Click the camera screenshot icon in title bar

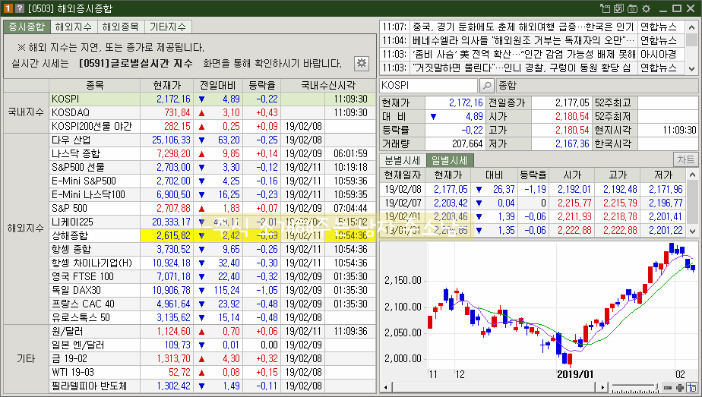tap(632, 8)
